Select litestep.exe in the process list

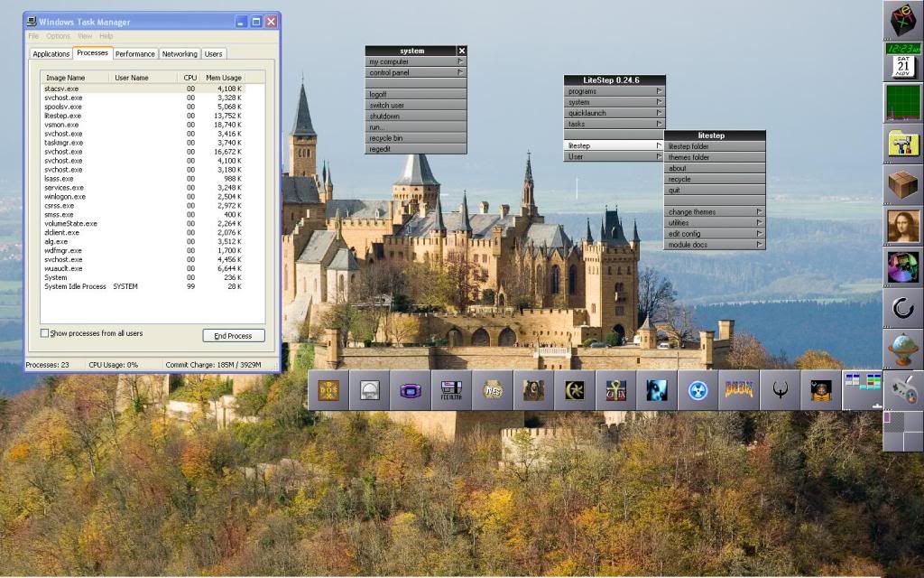pos(63,116)
